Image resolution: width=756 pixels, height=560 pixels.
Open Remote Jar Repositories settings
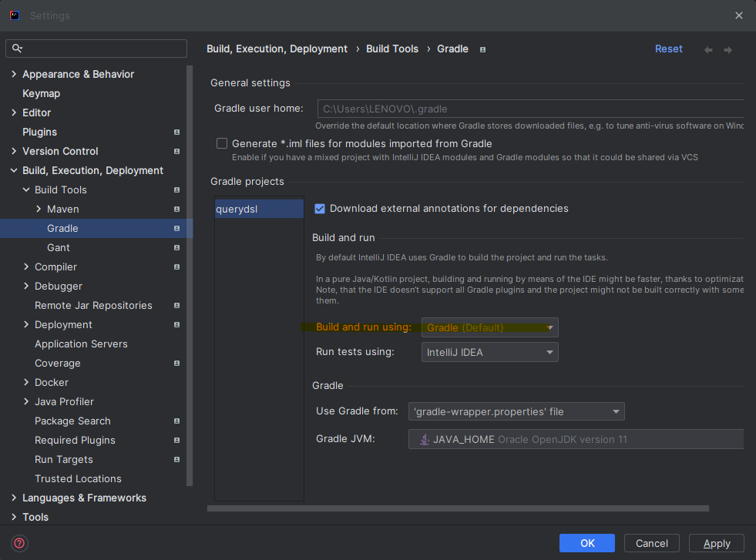93,306
